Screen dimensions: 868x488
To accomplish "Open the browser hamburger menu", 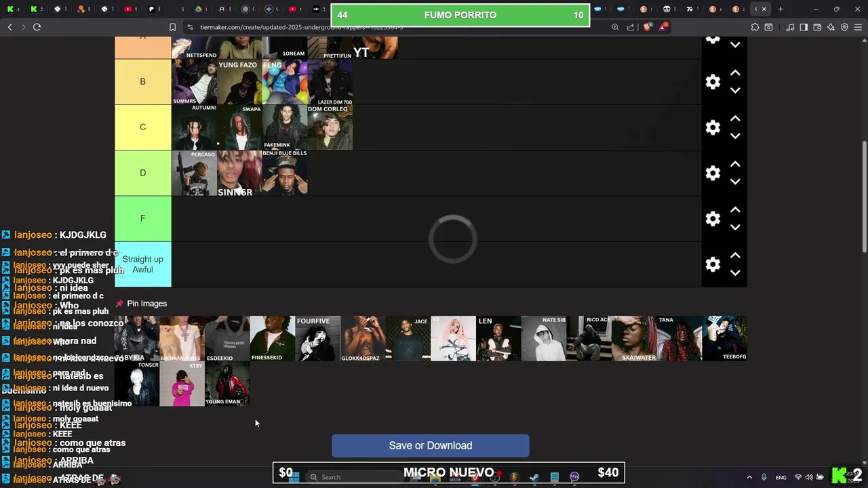I will [x=858, y=27].
